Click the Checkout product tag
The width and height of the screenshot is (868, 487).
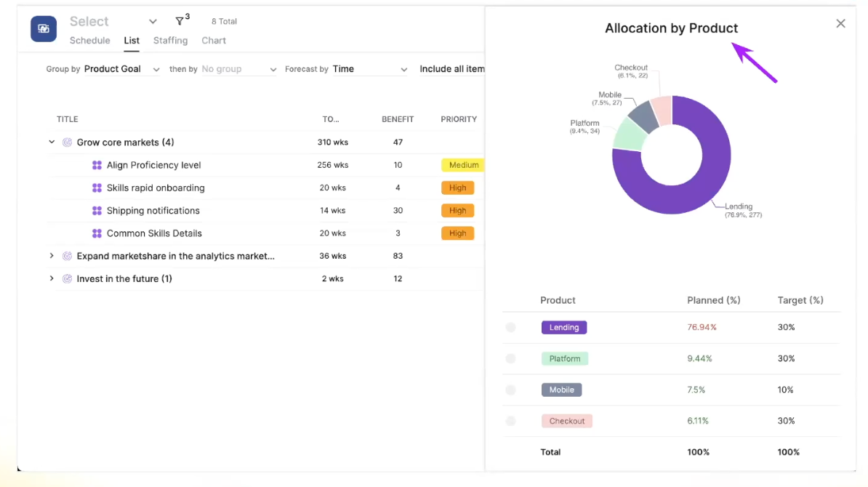tap(567, 421)
